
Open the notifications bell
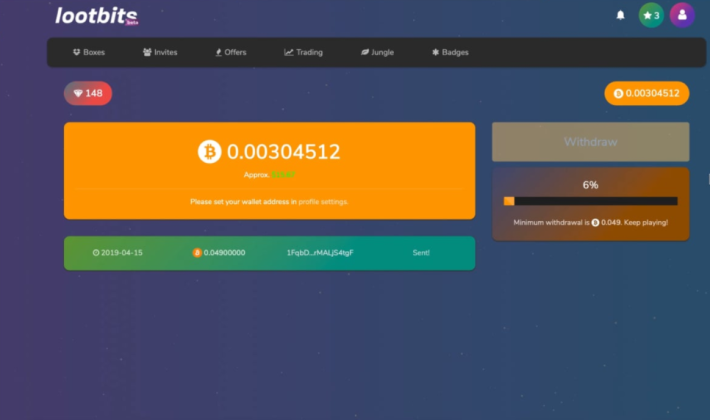620,15
